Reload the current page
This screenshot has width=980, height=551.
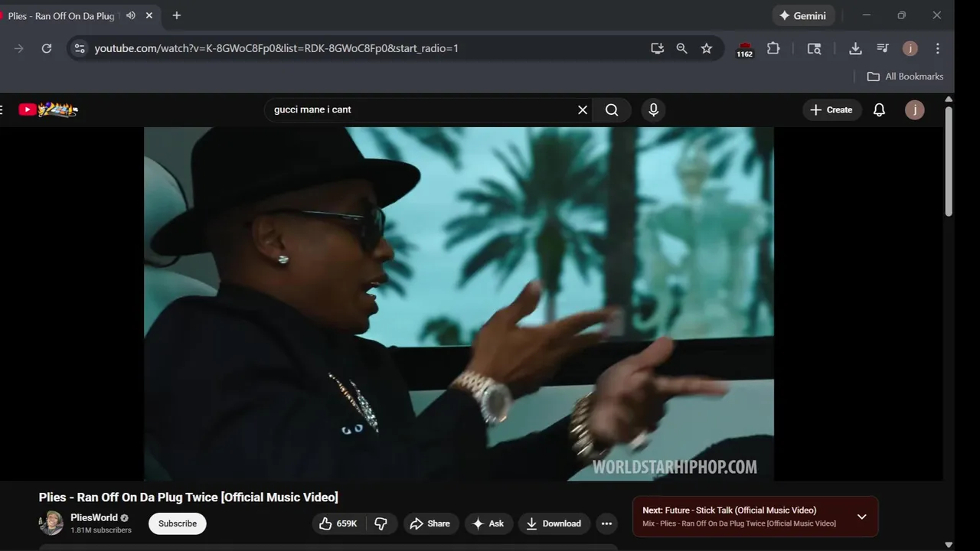click(x=47, y=48)
